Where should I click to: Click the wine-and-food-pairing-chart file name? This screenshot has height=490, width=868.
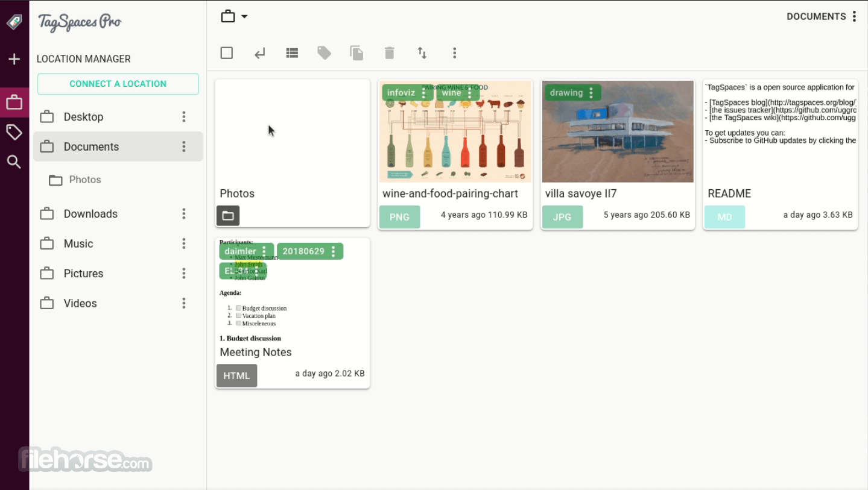click(x=450, y=193)
